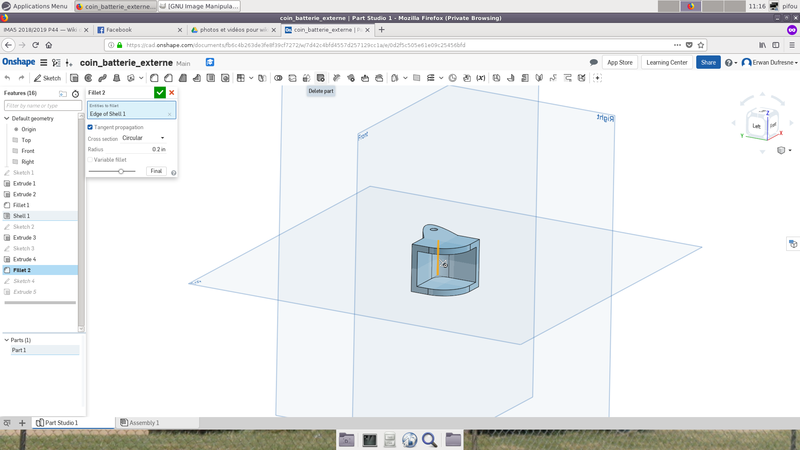
Task: Click the blue Share button
Action: [x=708, y=62]
